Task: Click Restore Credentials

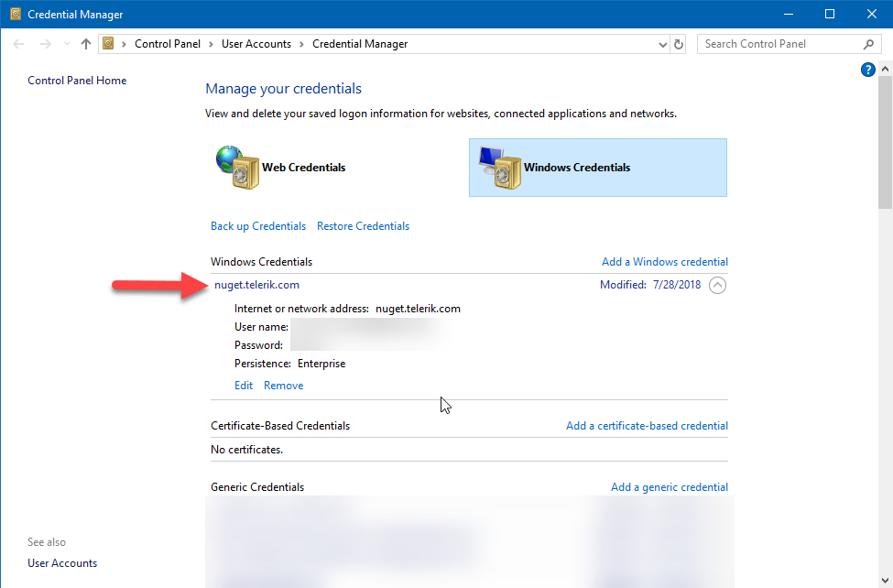Action: [363, 225]
